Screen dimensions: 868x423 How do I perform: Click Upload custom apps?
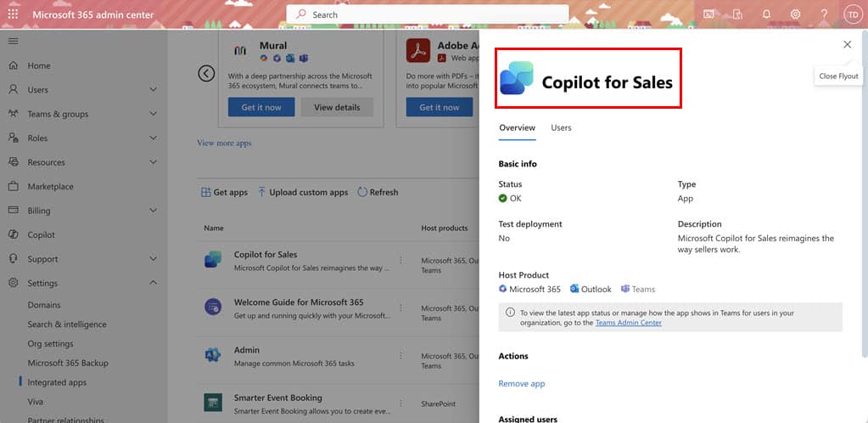coord(303,192)
